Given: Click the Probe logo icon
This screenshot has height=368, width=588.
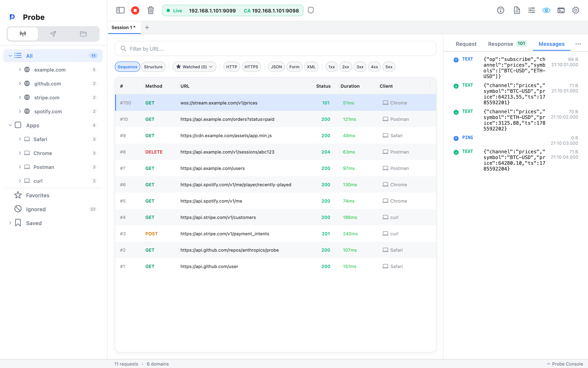Looking at the screenshot, I should pyautogui.click(x=12, y=17).
